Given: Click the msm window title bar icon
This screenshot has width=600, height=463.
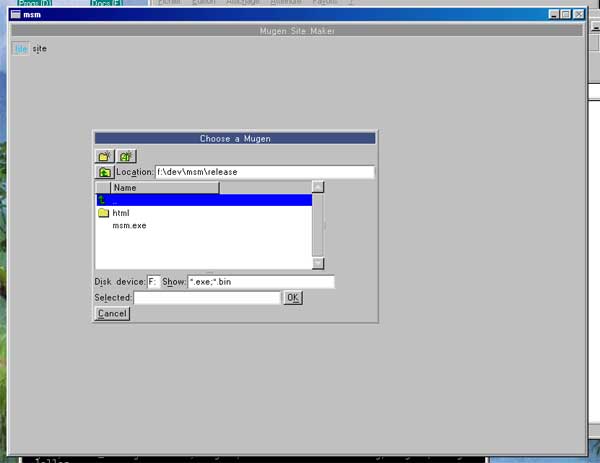Looking at the screenshot, I should [13, 15].
